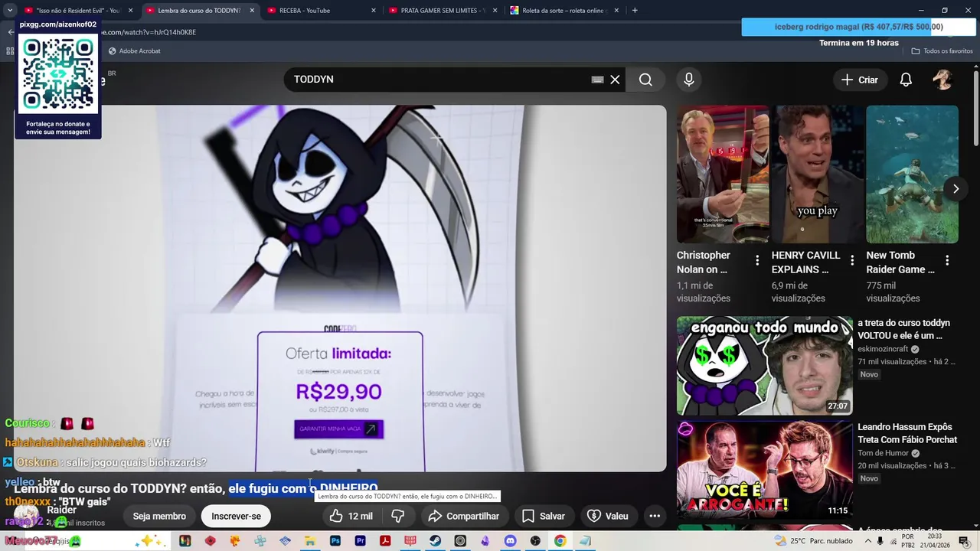
Task: Open the Chrome tab search dropdown
Action: [x=10, y=11]
